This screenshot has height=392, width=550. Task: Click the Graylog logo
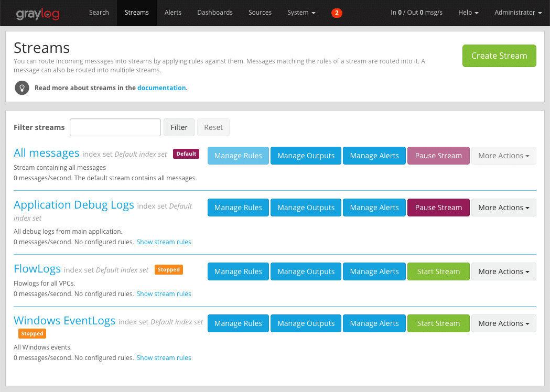37,13
